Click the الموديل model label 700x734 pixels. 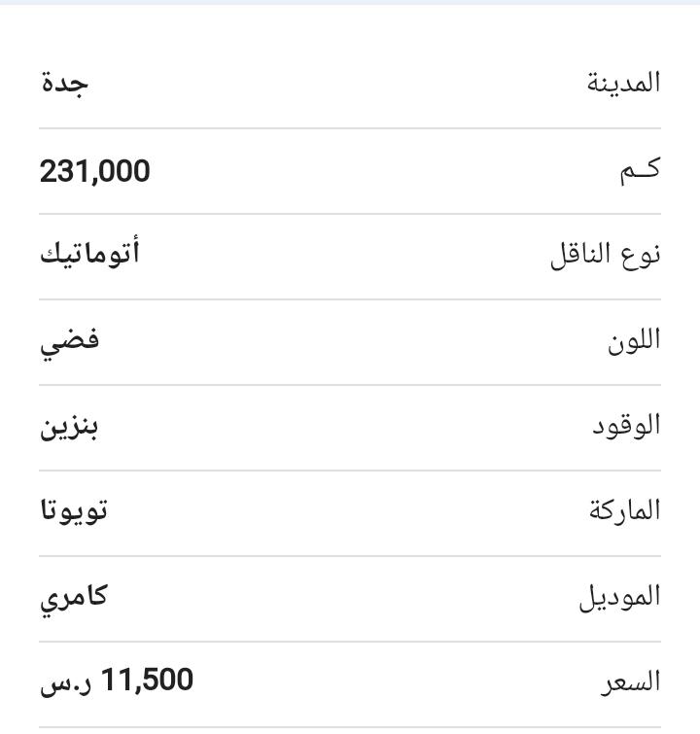(x=620, y=597)
